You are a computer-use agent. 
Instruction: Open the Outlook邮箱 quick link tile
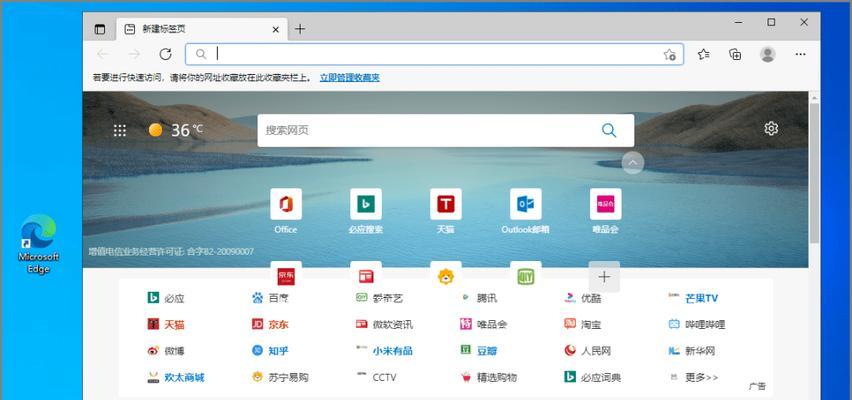(525, 211)
